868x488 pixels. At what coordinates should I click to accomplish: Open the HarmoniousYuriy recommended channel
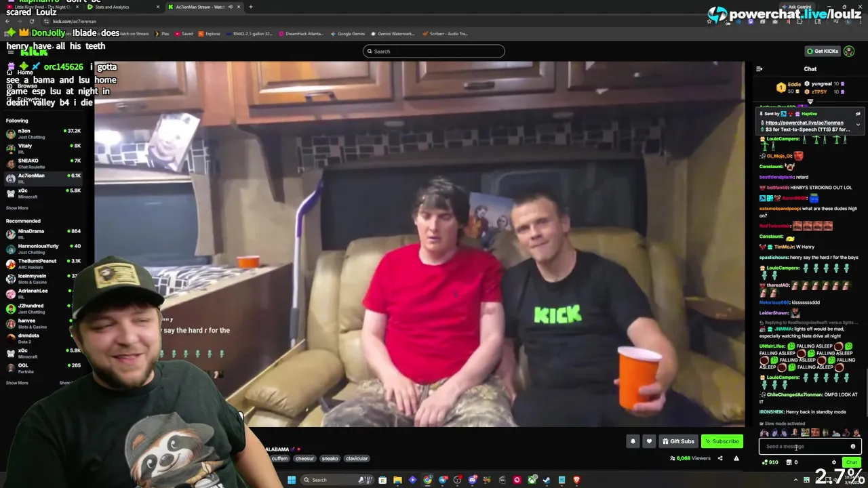click(x=43, y=249)
